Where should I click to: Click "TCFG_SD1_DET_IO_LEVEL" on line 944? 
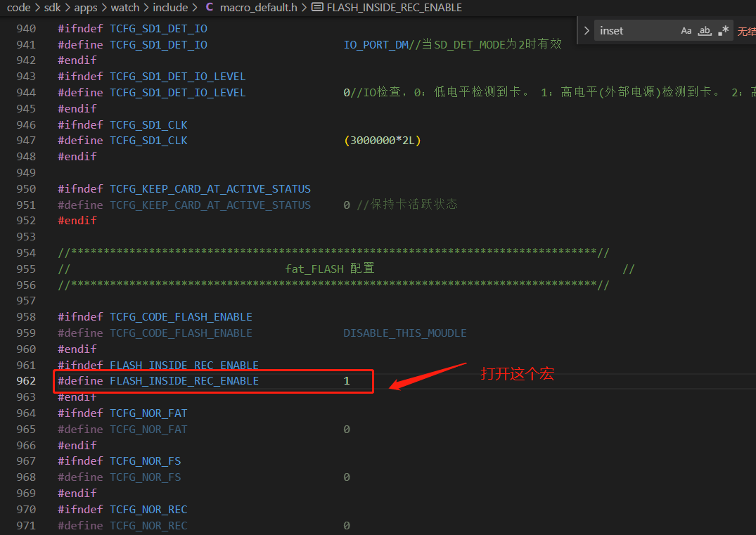click(x=178, y=93)
